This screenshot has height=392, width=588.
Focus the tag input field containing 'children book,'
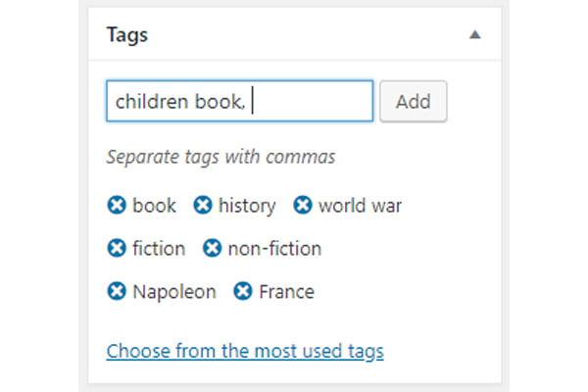point(240,101)
